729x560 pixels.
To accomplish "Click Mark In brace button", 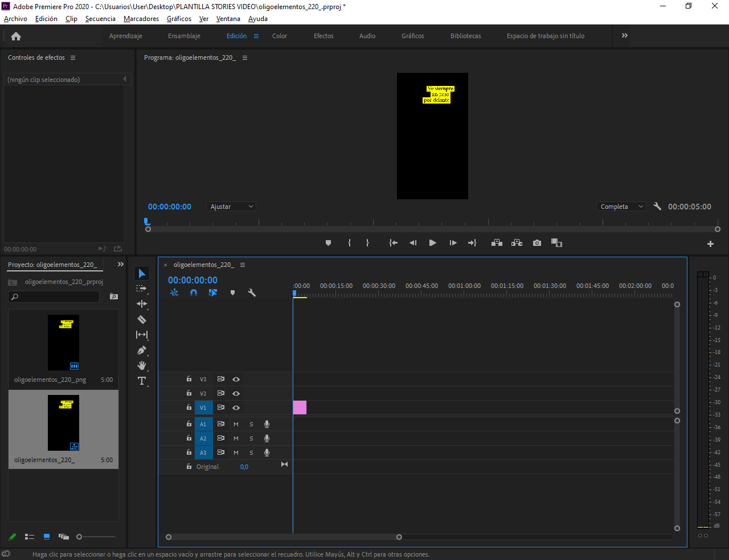I will (x=349, y=243).
